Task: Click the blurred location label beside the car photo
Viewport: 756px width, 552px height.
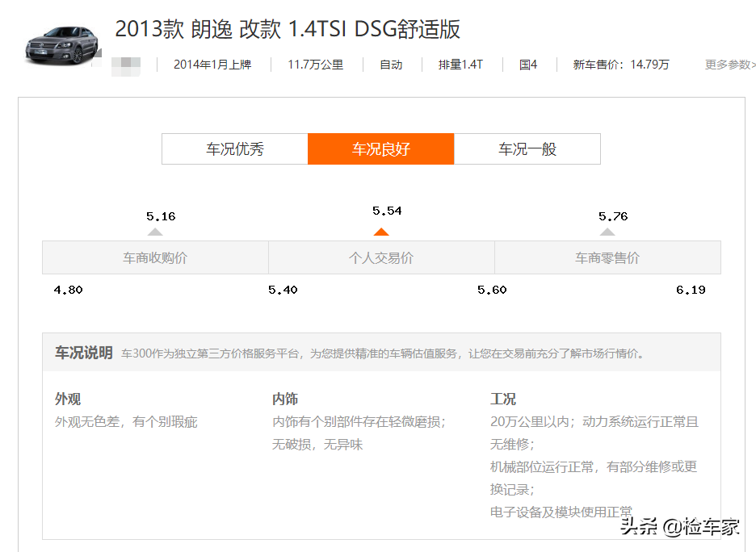Action: (x=126, y=66)
